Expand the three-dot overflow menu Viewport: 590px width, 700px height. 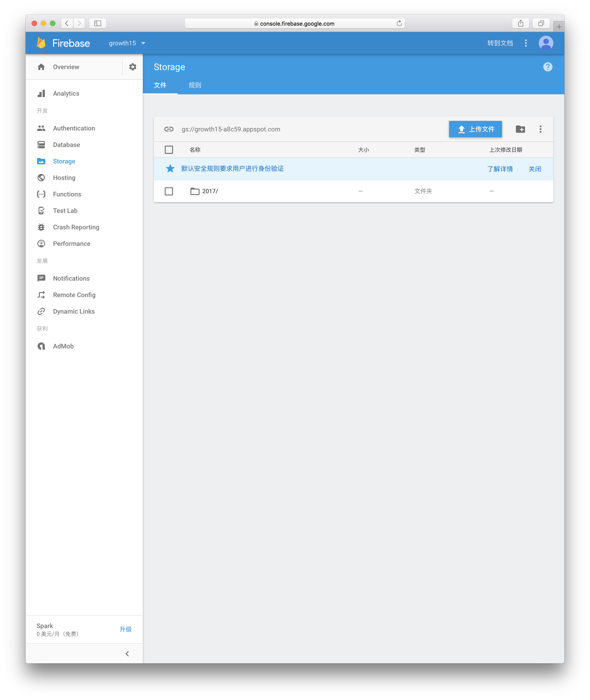click(x=540, y=129)
